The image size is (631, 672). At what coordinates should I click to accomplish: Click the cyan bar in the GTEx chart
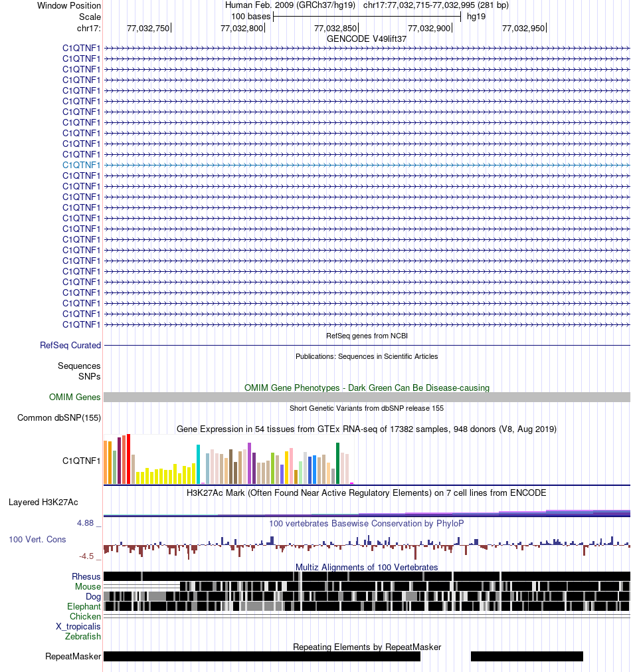tap(199, 464)
